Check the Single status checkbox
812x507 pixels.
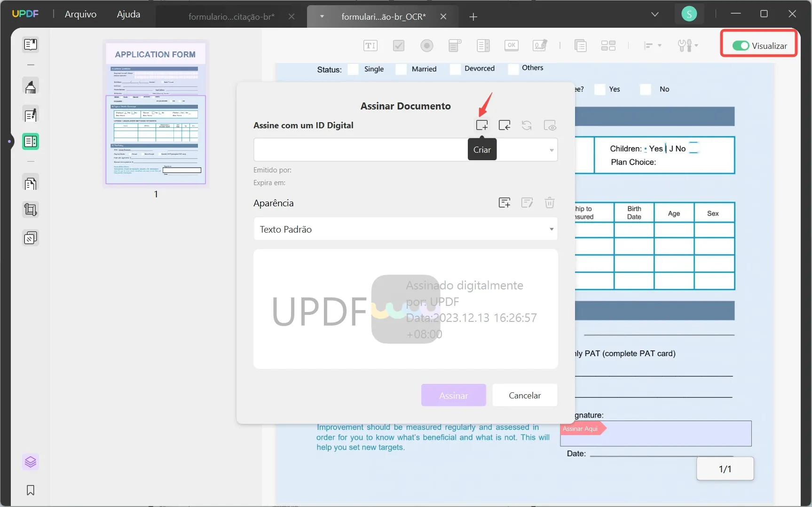click(353, 69)
